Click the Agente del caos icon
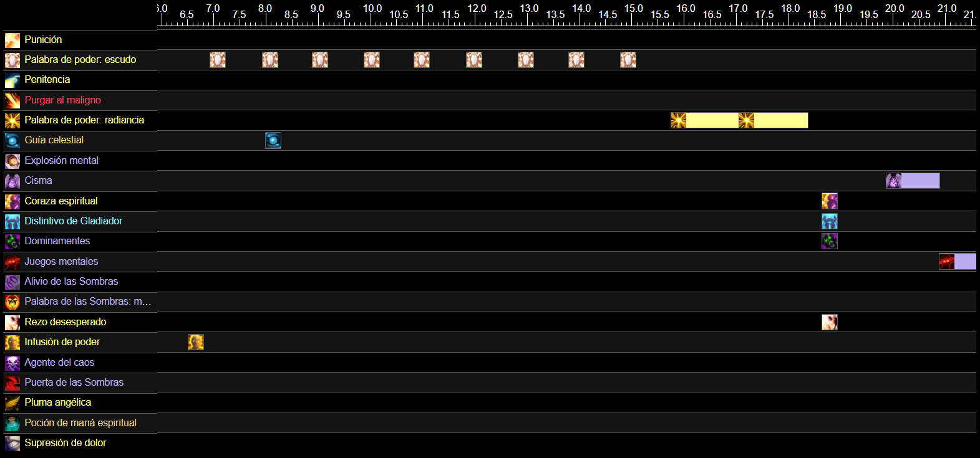The image size is (980, 458). pyautogui.click(x=12, y=363)
